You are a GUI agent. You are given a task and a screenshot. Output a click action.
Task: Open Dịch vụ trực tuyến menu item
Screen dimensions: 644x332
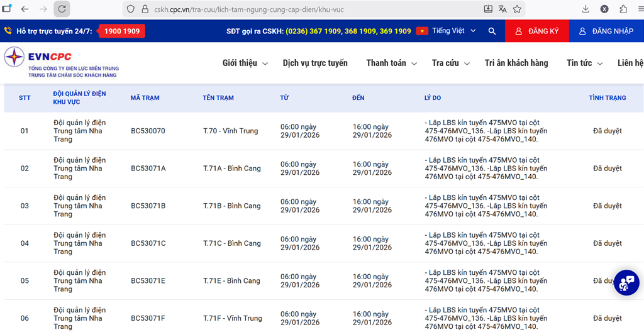(x=315, y=63)
